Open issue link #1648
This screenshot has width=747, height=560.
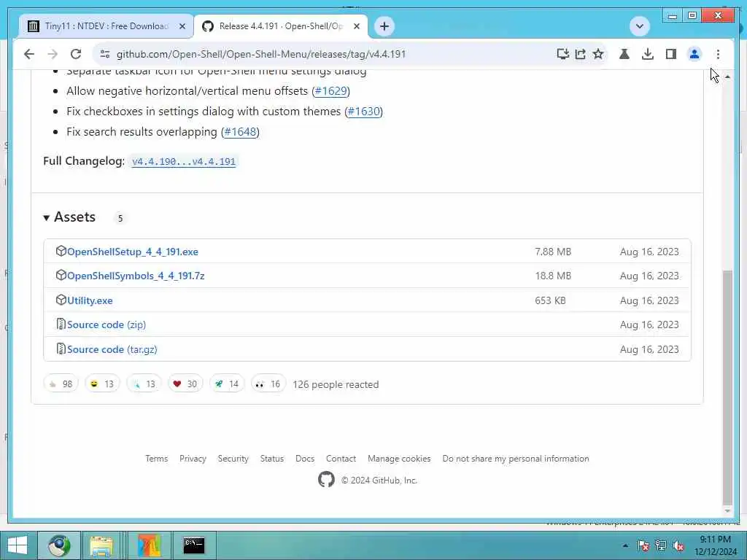point(240,132)
